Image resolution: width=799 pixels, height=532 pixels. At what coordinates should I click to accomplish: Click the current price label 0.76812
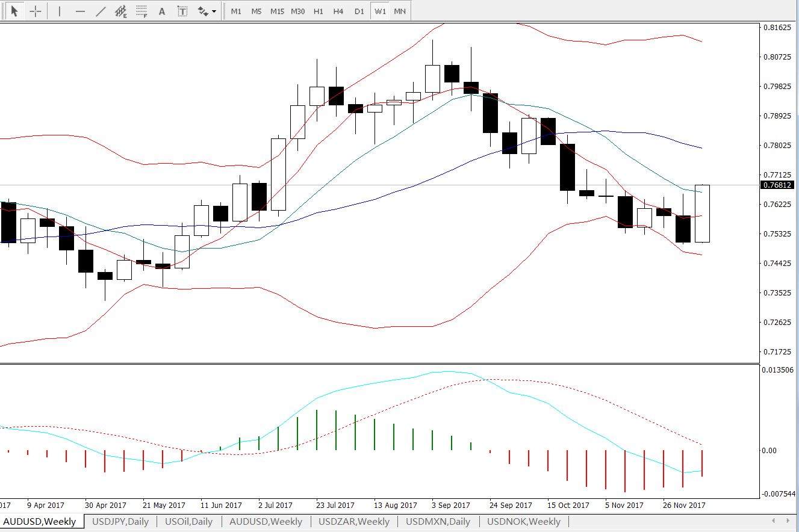click(x=777, y=185)
